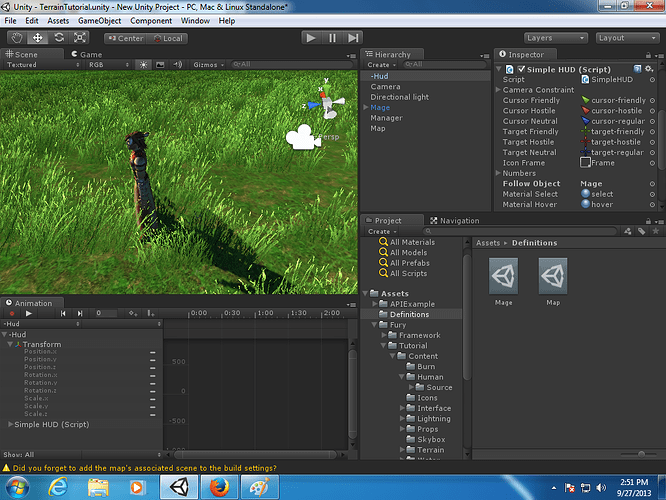Click the Mage asset thumbnail
Screen dimensions: 666x500
coord(503,276)
